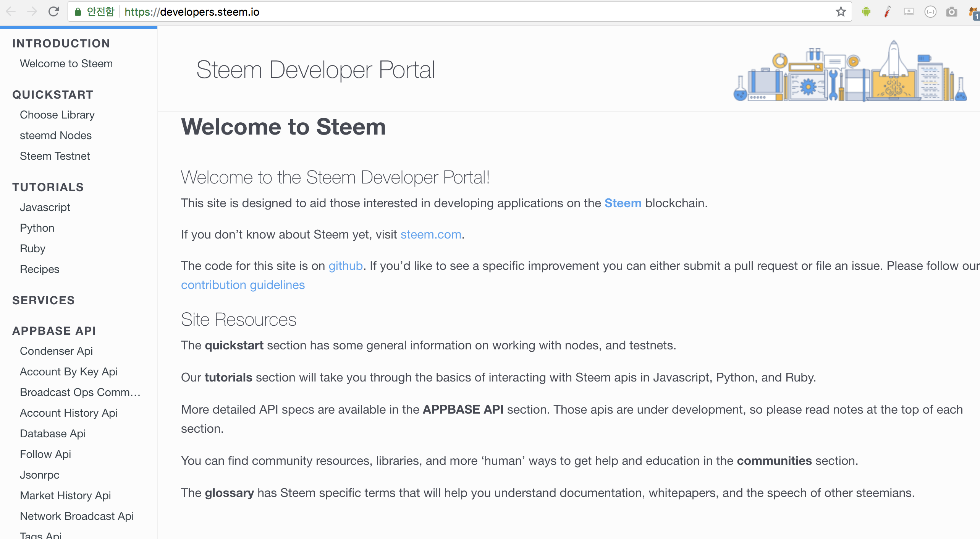This screenshot has width=980, height=539.
Task: Click the red test tube extension icon
Action: (888, 12)
